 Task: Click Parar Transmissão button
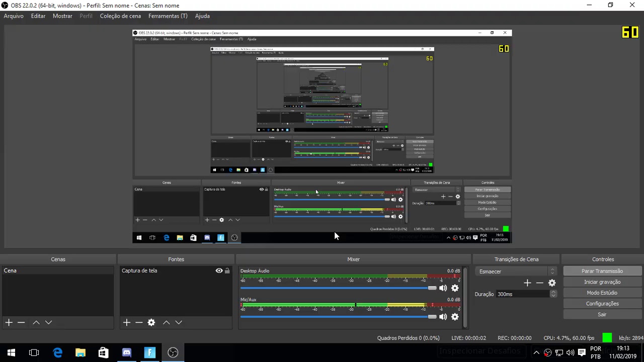pos(602,271)
